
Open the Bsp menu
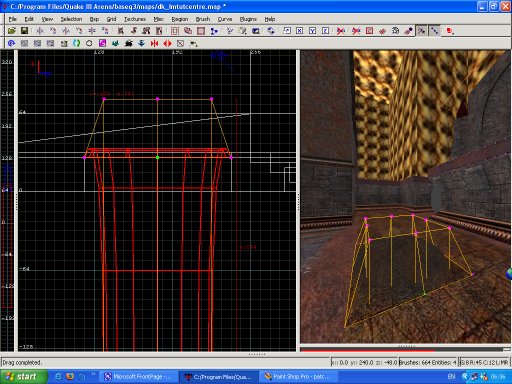(x=94, y=19)
